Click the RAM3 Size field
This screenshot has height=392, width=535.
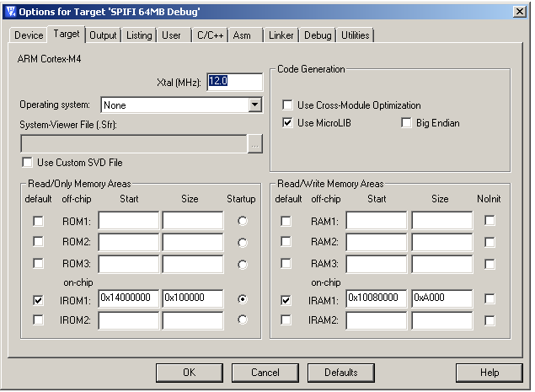click(442, 264)
